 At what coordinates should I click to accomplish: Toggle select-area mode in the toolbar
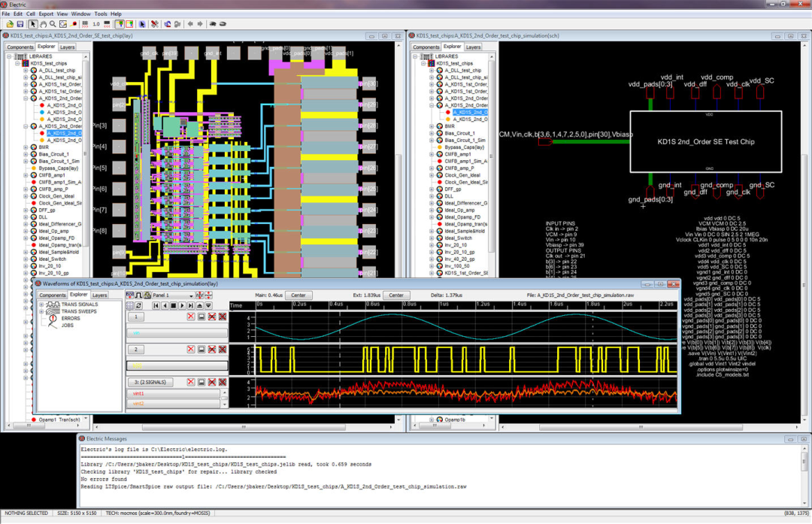point(130,24)
